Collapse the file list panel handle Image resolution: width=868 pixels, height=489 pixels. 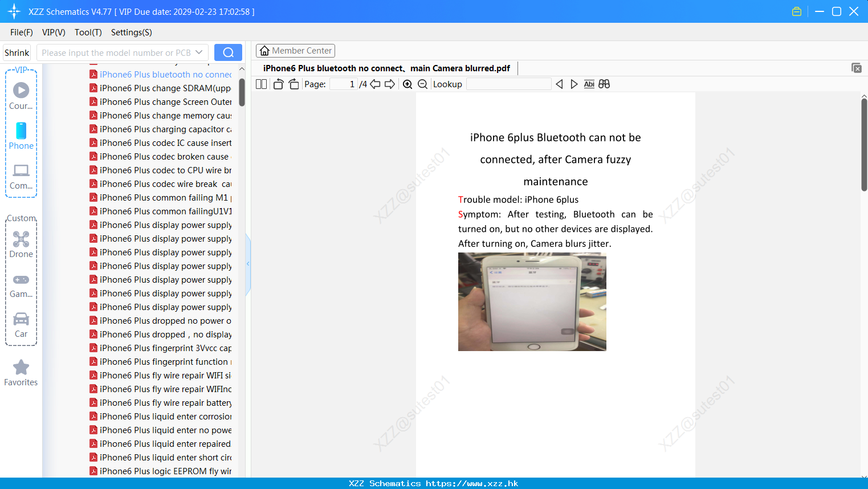tap(248, 264)
